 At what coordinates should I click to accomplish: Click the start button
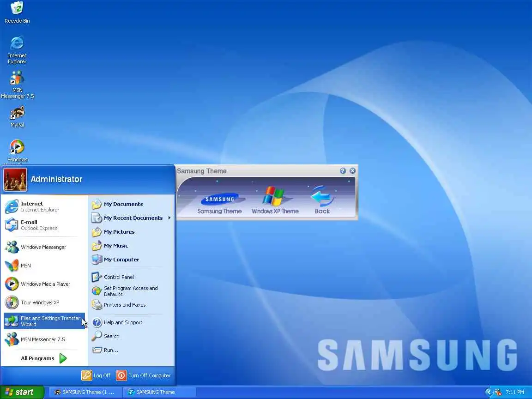coord(22,392)
